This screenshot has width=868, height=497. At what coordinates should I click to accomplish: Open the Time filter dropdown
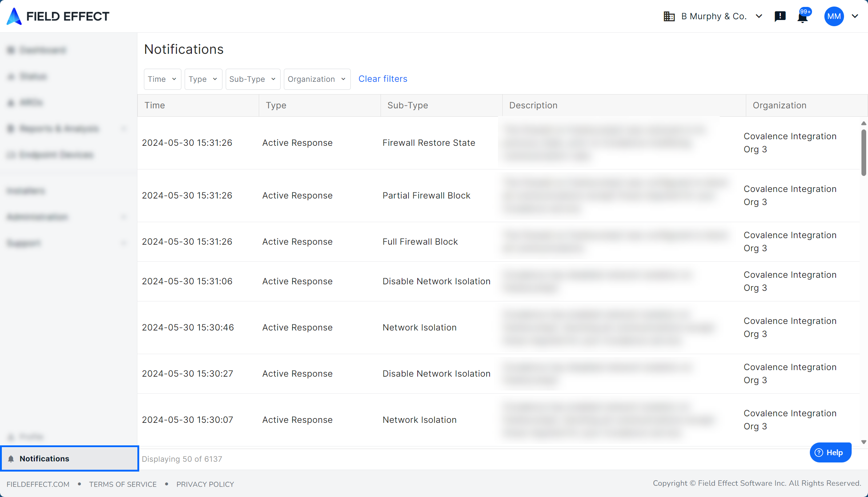[162, 79]
